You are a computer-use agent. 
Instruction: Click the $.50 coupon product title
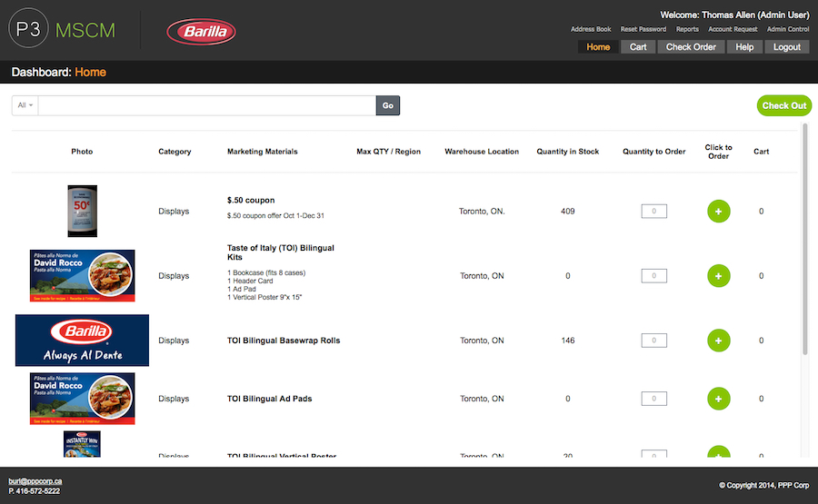tap(251, 200)
